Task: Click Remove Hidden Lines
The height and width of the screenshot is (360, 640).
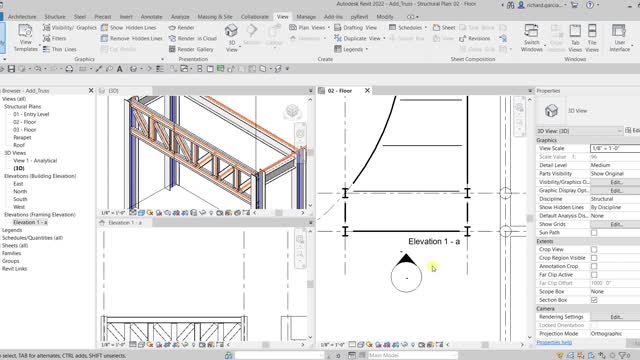Action: point(131,38)
